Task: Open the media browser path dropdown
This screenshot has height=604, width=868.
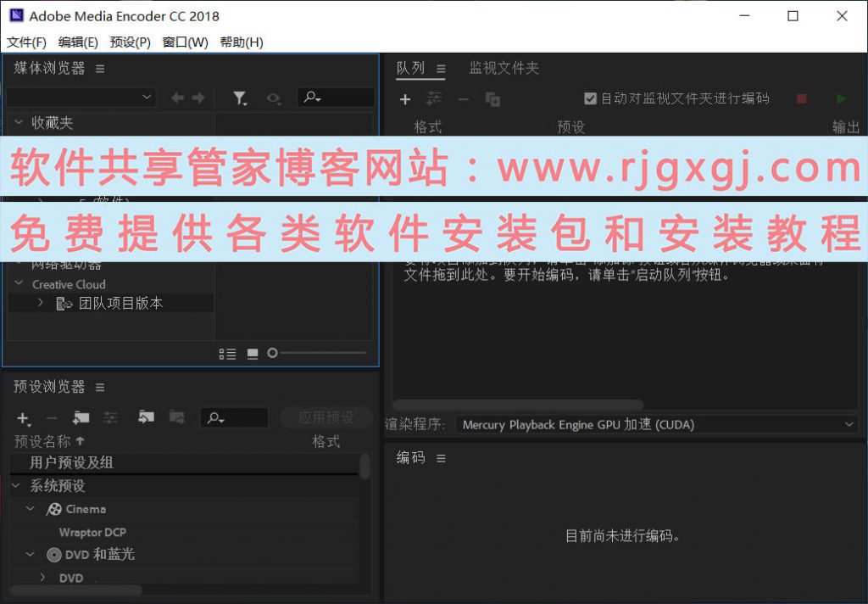Action: [81, 98]
